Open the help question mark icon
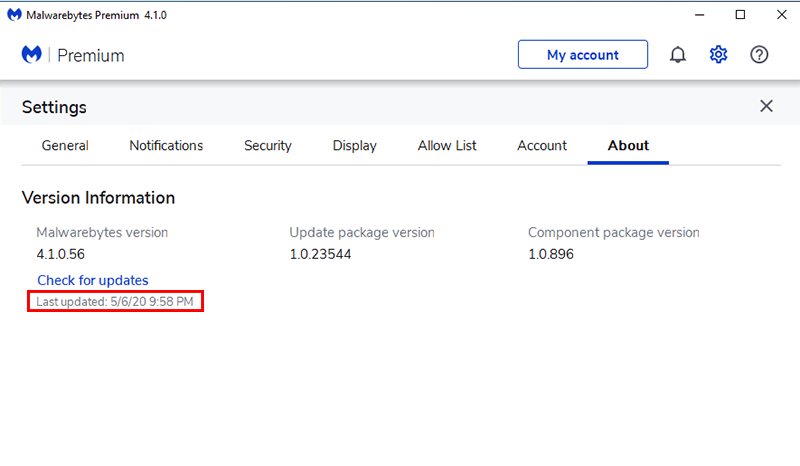The height and width of the screenshot is (466, 800). point(759,55)
